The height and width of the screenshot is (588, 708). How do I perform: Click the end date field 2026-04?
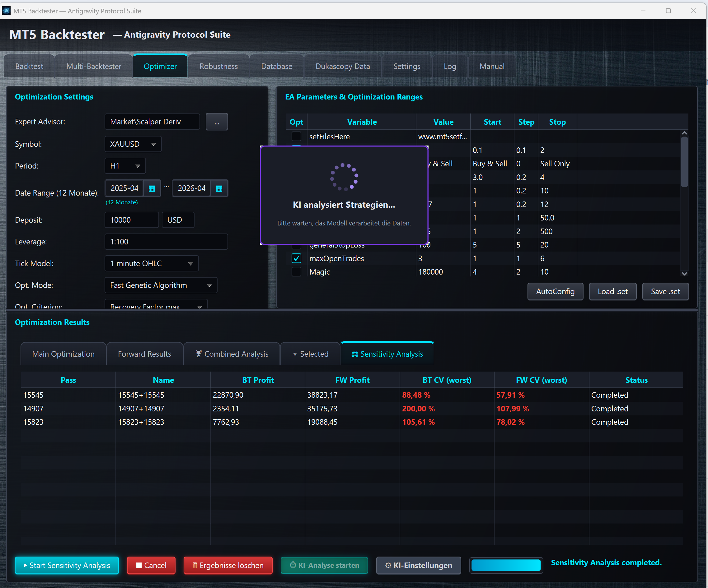click(191, 188)
